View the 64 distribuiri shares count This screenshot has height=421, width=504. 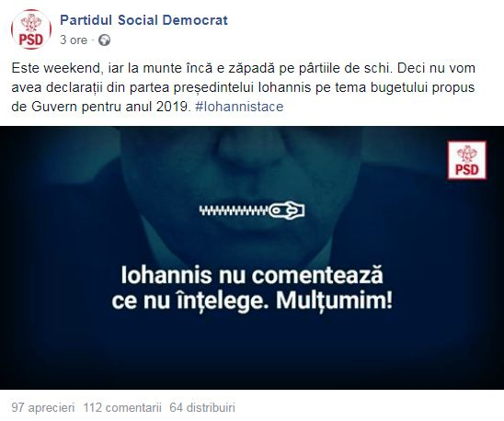point(202,407)
